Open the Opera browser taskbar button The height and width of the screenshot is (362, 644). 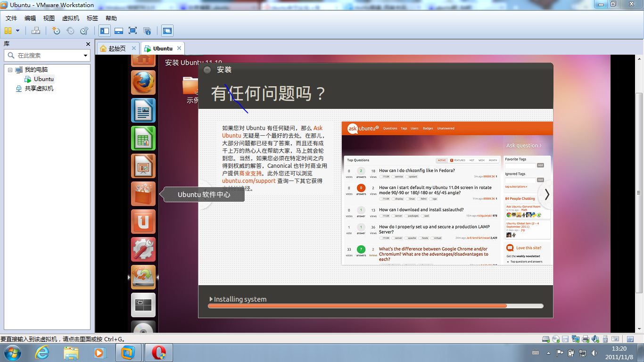click(159, 353)
